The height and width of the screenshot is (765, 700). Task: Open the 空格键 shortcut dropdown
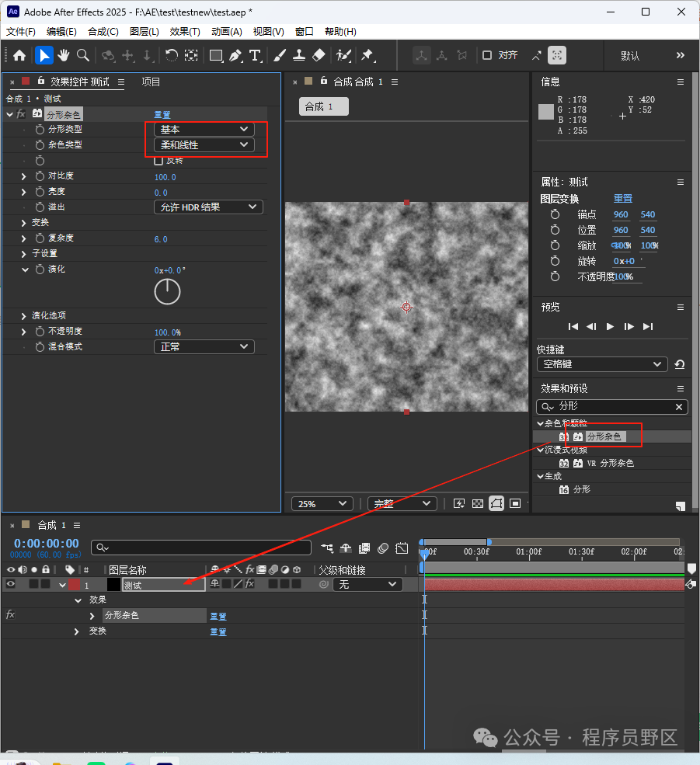[602, 364]
